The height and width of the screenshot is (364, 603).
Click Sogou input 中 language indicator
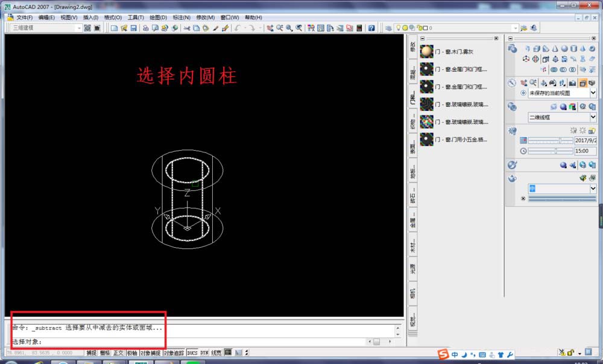tap(455, 354)
